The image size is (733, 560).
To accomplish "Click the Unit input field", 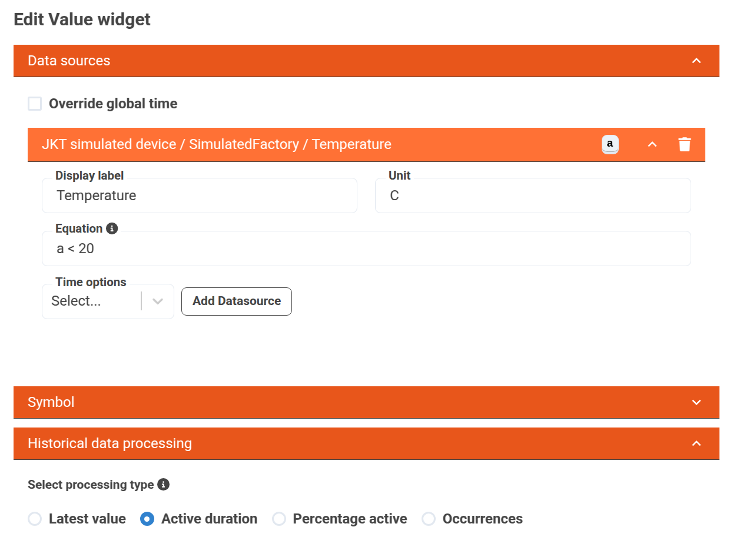I will [532, 195].
